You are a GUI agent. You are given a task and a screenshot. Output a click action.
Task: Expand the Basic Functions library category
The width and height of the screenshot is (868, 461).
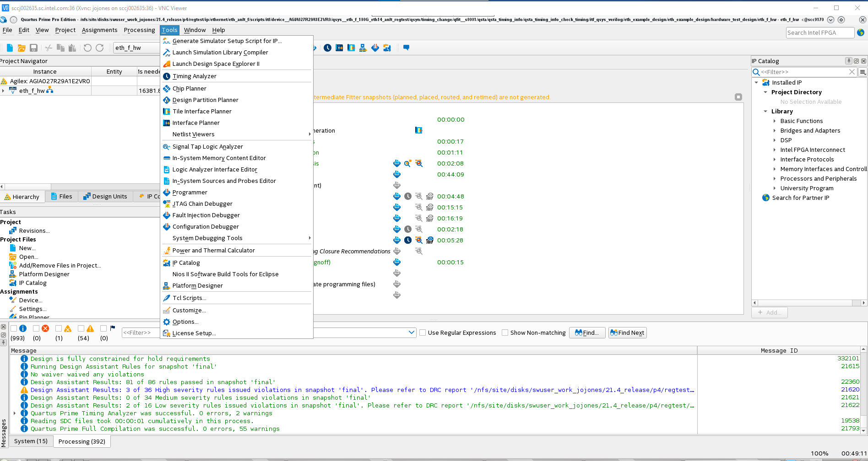pyautogui.click(x=775, y=121)
